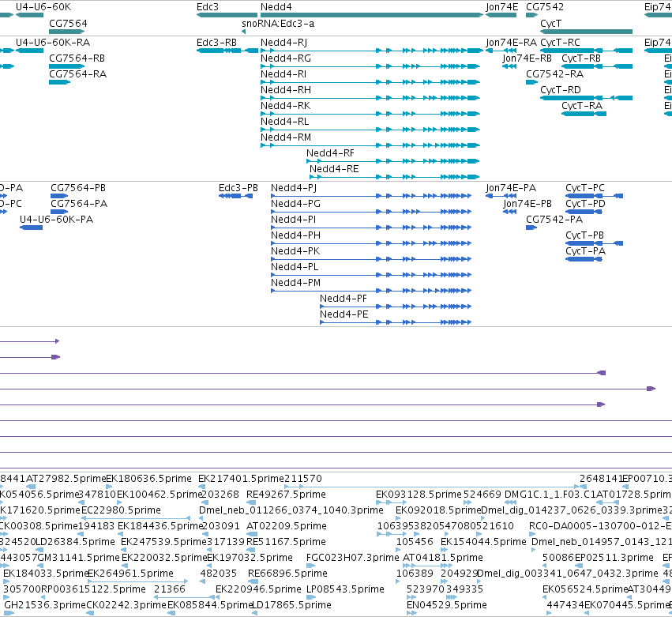Click protein Nedd4-PK label
This screenshot has width=672, height=617.
(x=295, y=251)
